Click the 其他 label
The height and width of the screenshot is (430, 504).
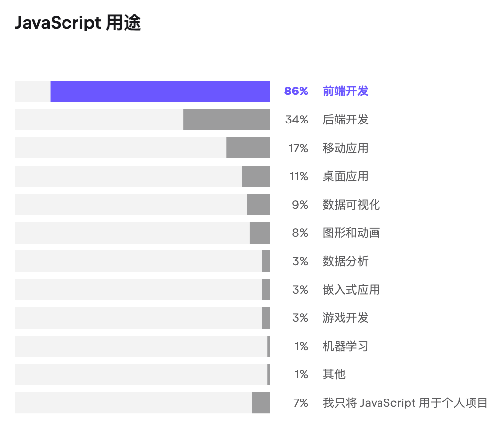334,374
